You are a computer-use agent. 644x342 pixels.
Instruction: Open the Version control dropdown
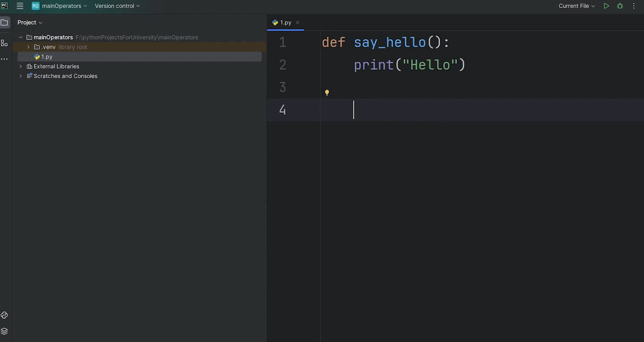tap(117, 6)
